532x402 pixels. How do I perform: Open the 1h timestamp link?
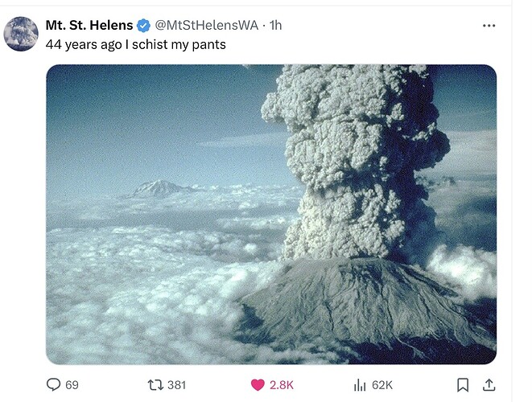point(275,25)
